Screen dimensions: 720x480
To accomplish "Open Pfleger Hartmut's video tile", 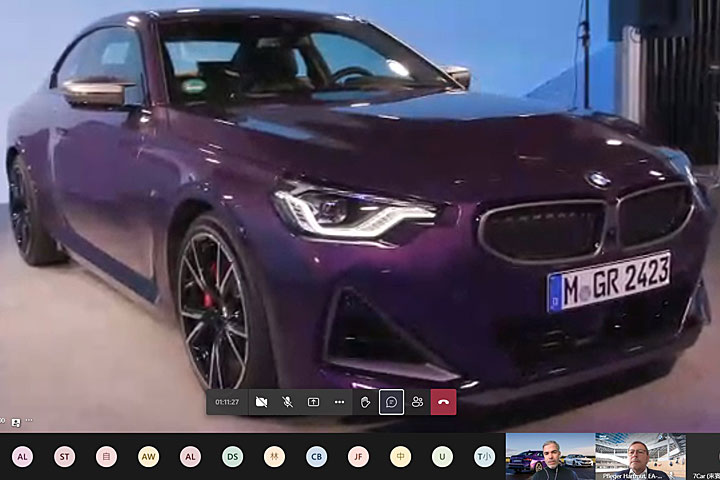I will pyautogui.click(x=641, y=457).
